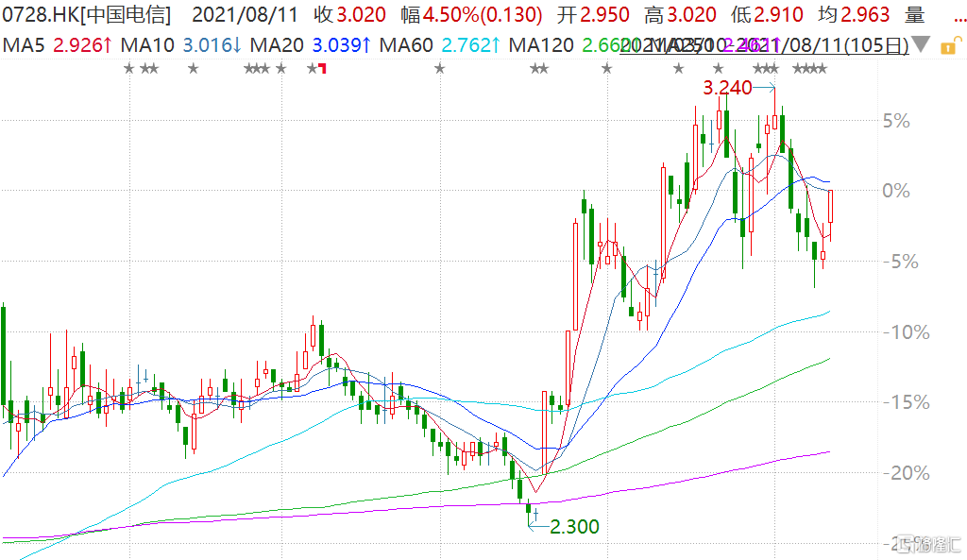
Task: Click the closing price 收3.020
Action: [x=349, y=14]
